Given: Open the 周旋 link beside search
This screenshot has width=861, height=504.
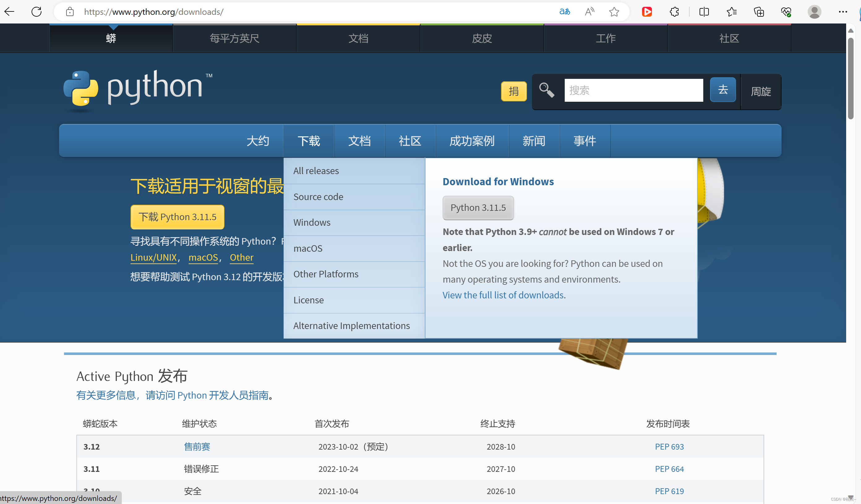Looking at the screenshot, I should tap(761, 92).
